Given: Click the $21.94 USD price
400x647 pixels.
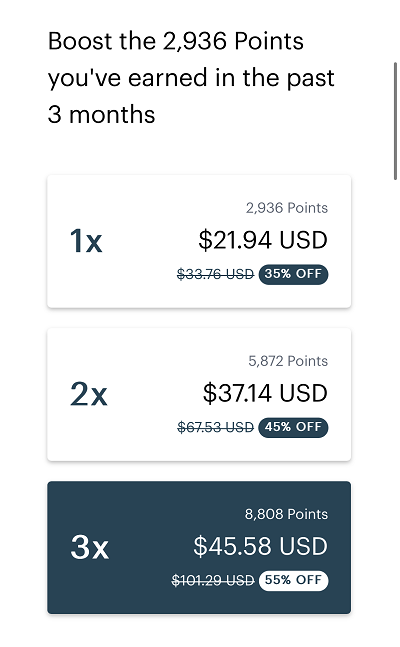Looking at the screenshot, I should 263,240.
